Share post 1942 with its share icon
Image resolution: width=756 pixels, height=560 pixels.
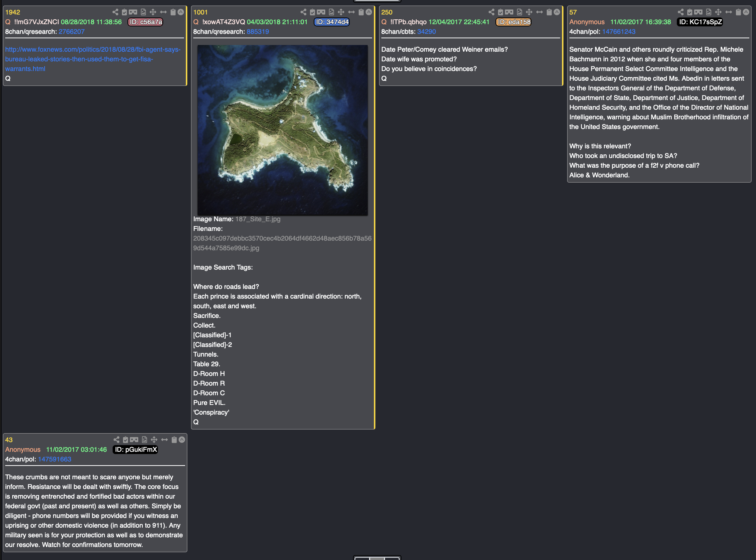click(116, 12)
